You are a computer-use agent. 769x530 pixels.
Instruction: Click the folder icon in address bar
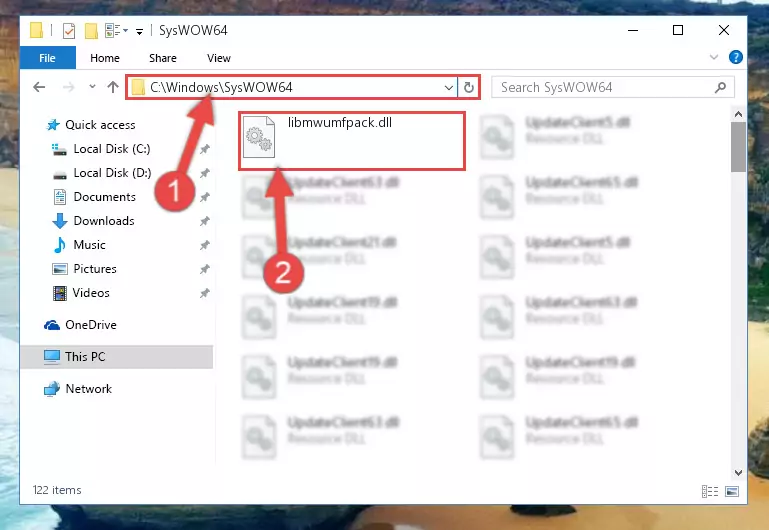[x=138, y=87]
